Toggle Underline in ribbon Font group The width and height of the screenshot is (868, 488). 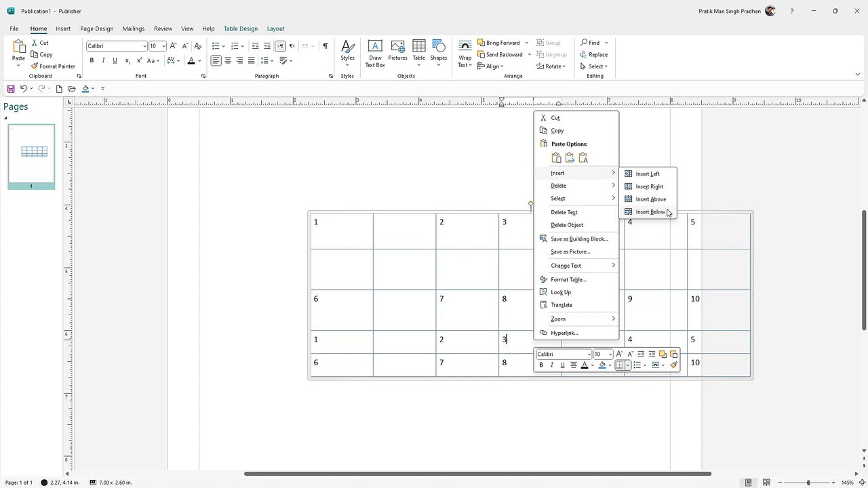115,60
